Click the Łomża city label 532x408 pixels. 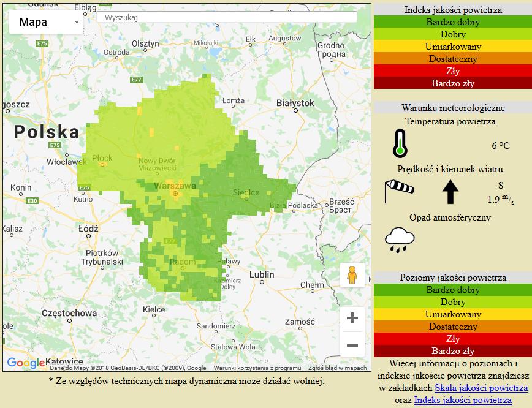click(x=234, y=100)
